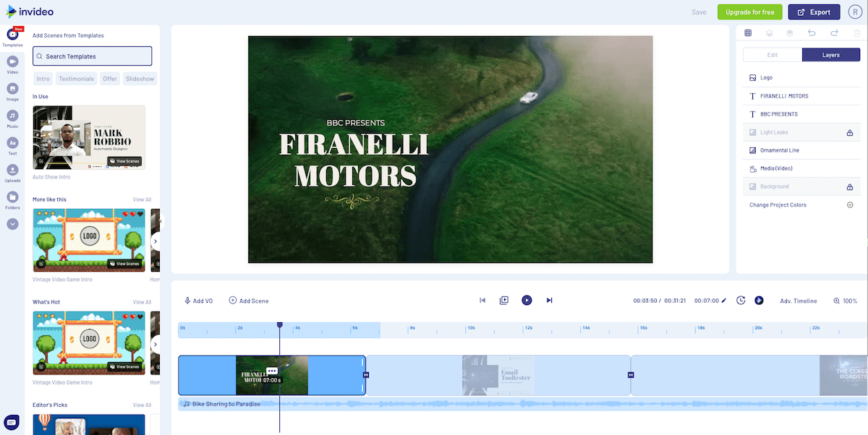
Task: Show next templates in What's Hot
Action: coord(155,344)
